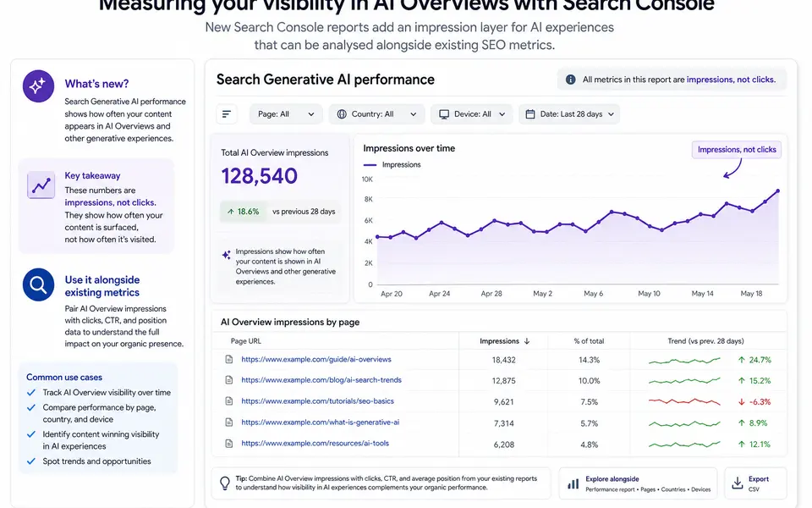Screen dimensions: 812x508
Task: Click the impressions, not clicks link in notice
Action: tap(731, 80)
